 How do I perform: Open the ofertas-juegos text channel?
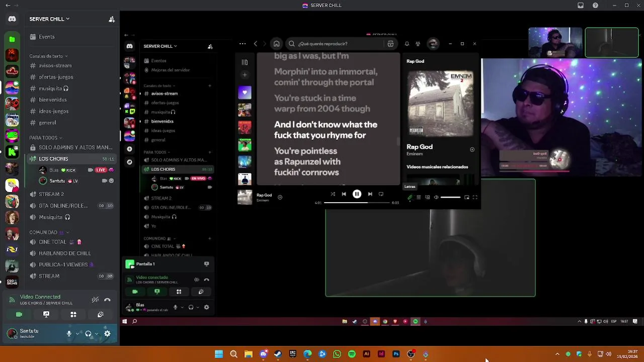[x=70, y=77]
